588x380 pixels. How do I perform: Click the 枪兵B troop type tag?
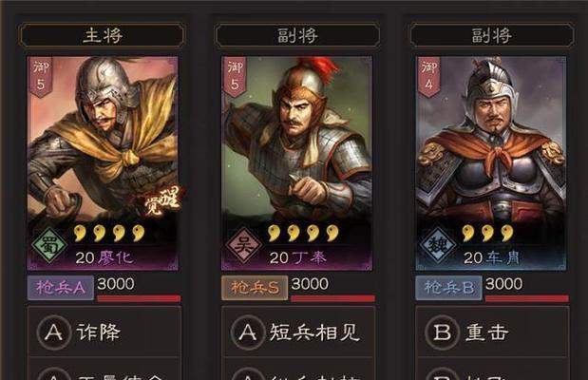449,288
